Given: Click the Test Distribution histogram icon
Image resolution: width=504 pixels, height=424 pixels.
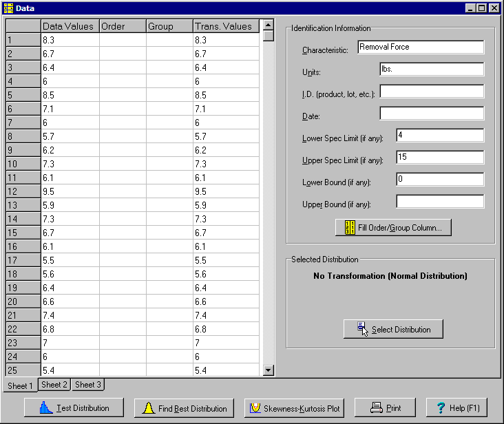Looking at the screenshot, I should pyautogui.click(x=46, y=407).
